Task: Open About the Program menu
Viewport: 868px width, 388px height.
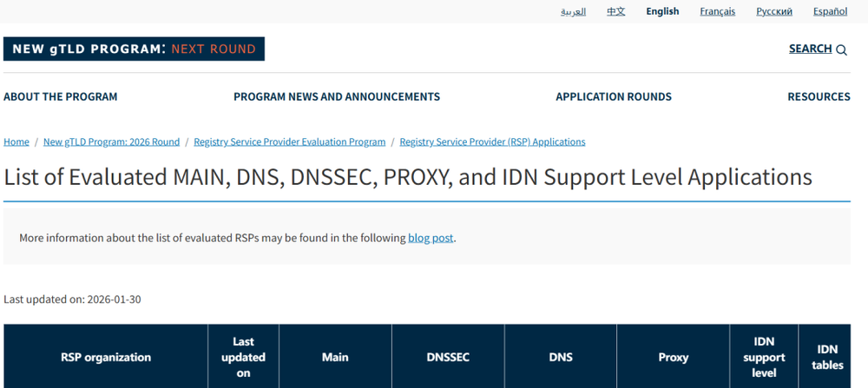Action: pyautogui.click(x=61, y=96)
